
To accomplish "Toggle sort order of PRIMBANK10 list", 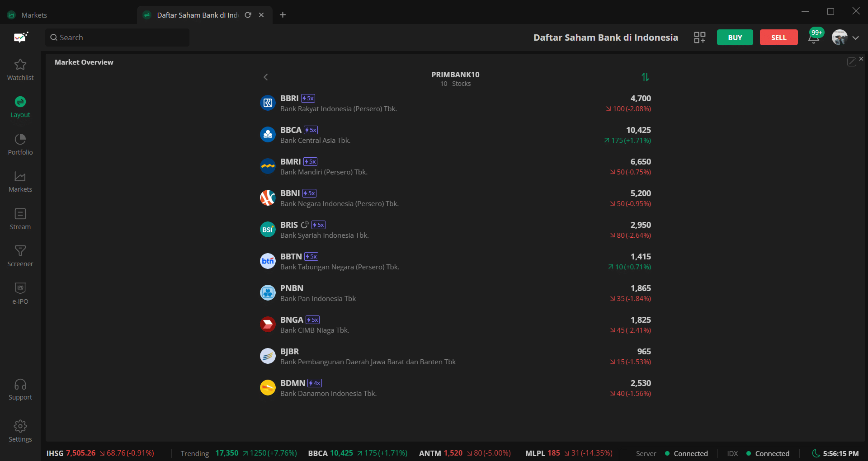I will pyautogui.click(x=645, y=77).
